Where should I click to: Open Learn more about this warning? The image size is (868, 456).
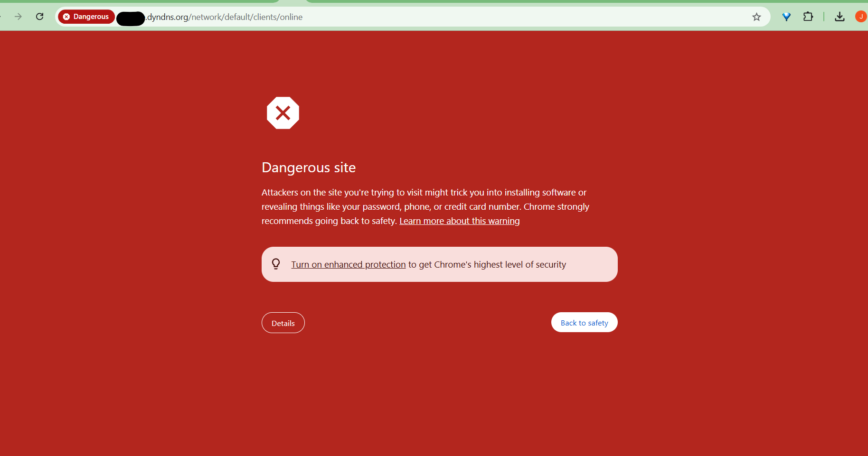pyautogui.click(x=459, y=221)
